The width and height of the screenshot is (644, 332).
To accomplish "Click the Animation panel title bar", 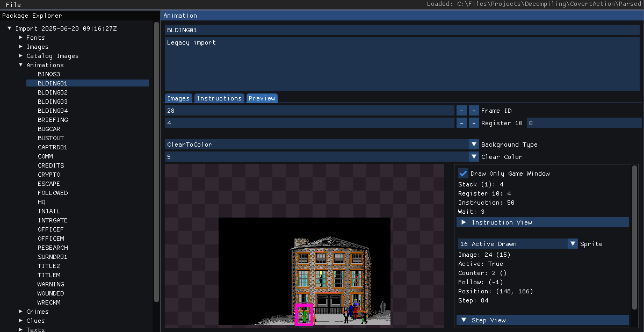I will coord(402,15).
